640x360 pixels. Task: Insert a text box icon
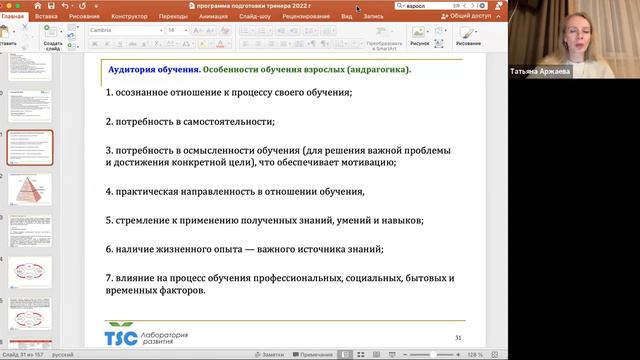(439, 43)
